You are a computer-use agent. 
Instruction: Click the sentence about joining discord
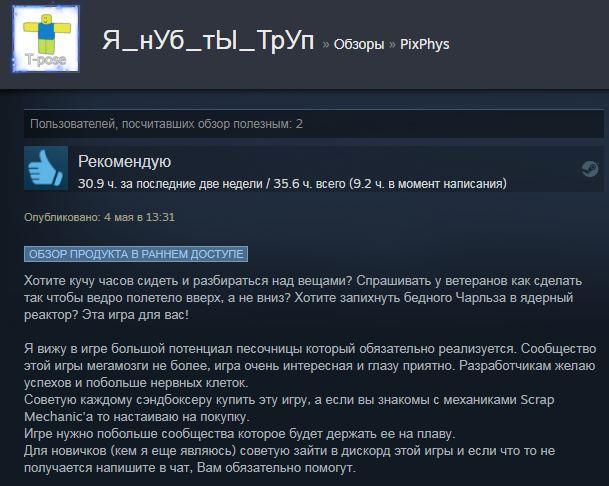click(x=289, y=459)
